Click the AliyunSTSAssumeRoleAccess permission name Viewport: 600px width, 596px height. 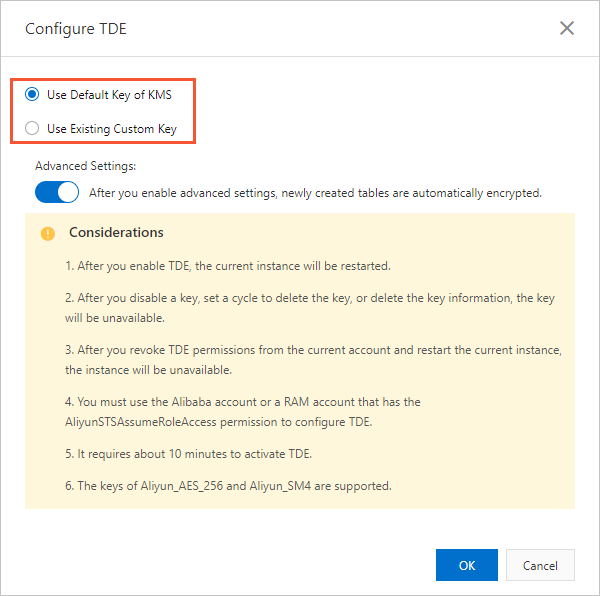pyautogui.click(x=141, y=422)
